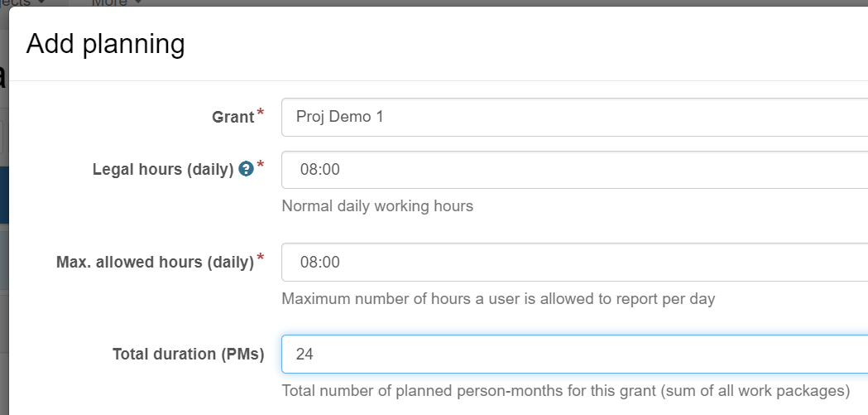Focus the Legal hours (daily) input
The height and width of the screenshot is (415, 868).
click(x=574, y=170)
